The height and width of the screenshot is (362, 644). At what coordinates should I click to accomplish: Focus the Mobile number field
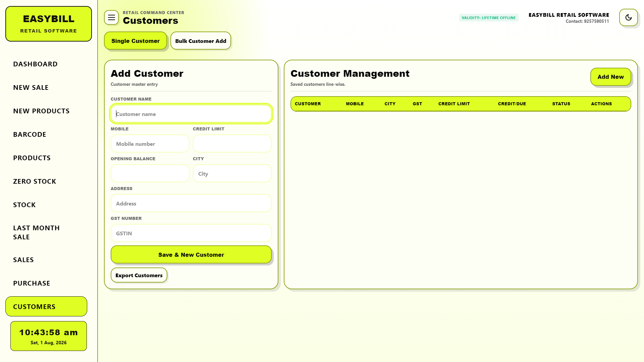[x=150, y=144]
